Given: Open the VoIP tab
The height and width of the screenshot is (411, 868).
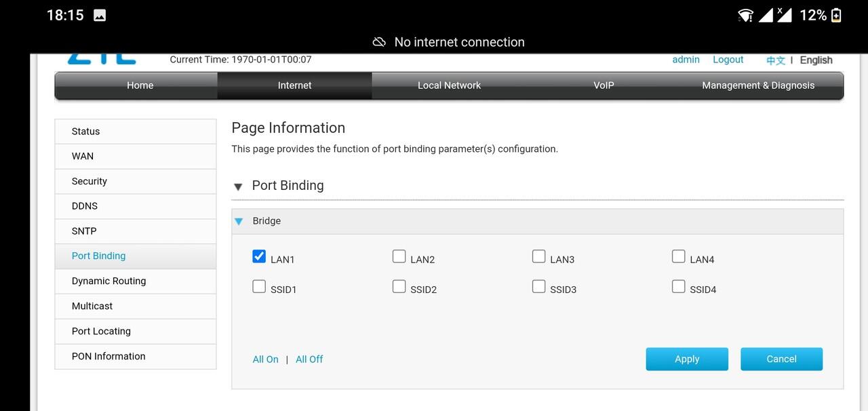Looking at the screenshot, I should 604,85.
